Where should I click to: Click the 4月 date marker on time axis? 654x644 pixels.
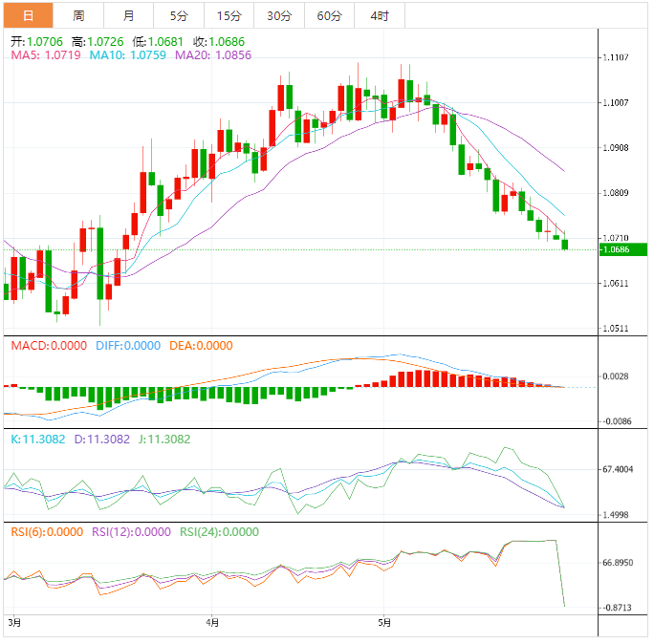[x=211, y=623]
